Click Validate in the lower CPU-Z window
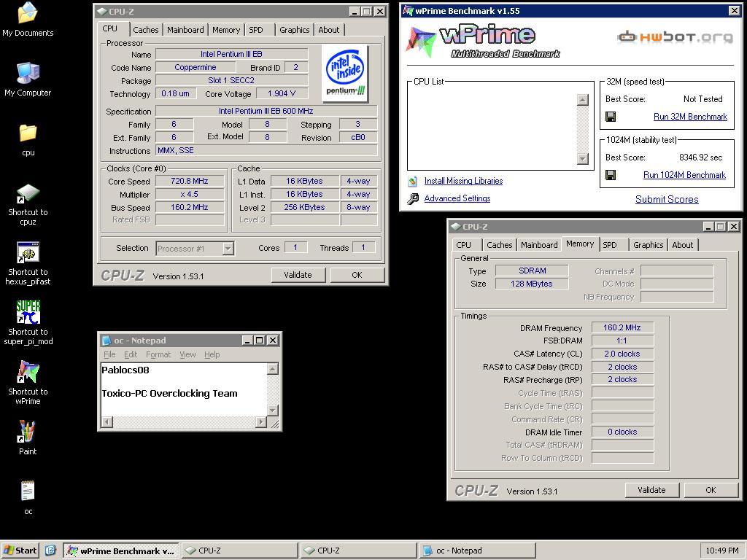This screenshot has height=560, width=747. 651,490
